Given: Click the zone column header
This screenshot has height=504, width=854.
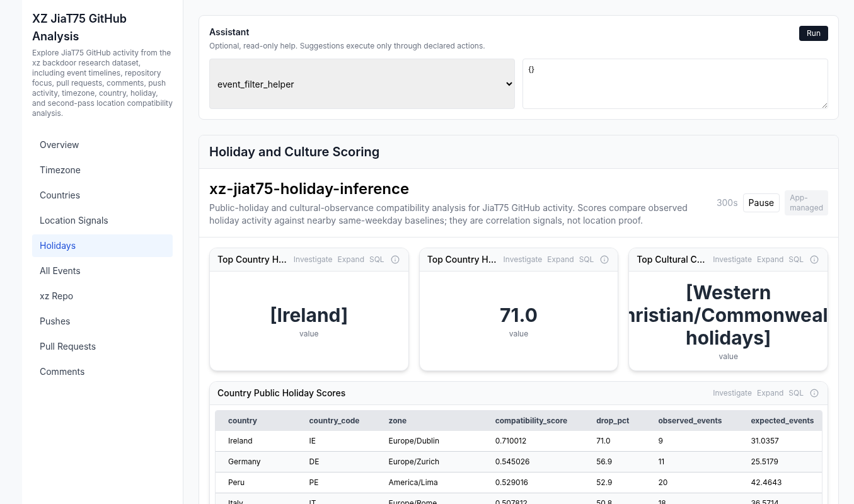Looking at the screenshot, I should coord(398,421).
